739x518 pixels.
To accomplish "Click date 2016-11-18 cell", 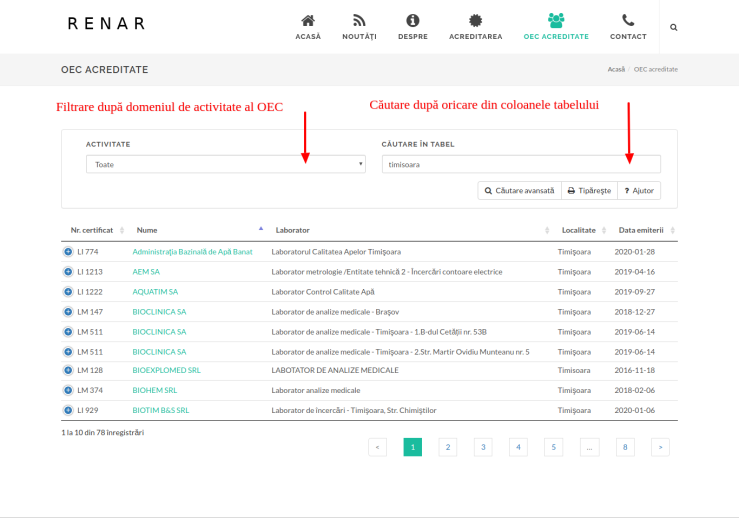I will click(635, 370).
